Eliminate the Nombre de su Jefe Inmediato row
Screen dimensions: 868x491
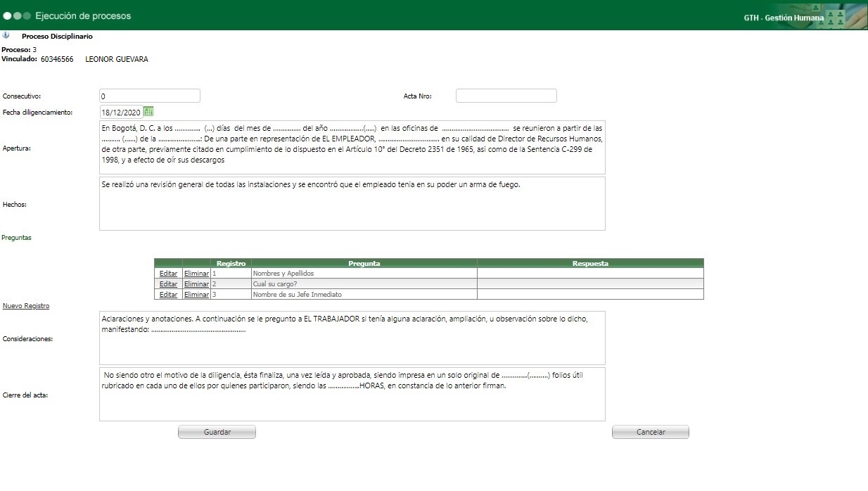[x=196, y=295]
